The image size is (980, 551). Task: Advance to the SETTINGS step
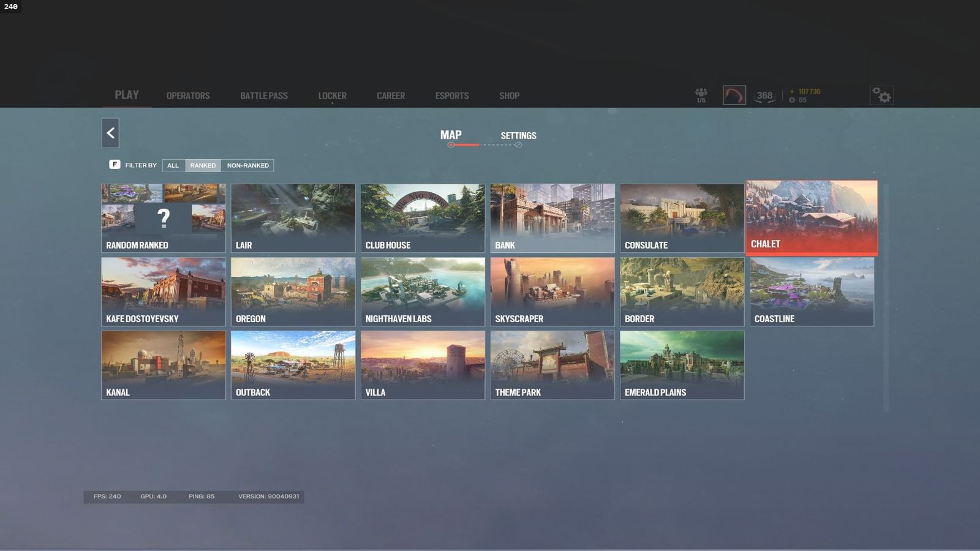(x=518, y=135)
